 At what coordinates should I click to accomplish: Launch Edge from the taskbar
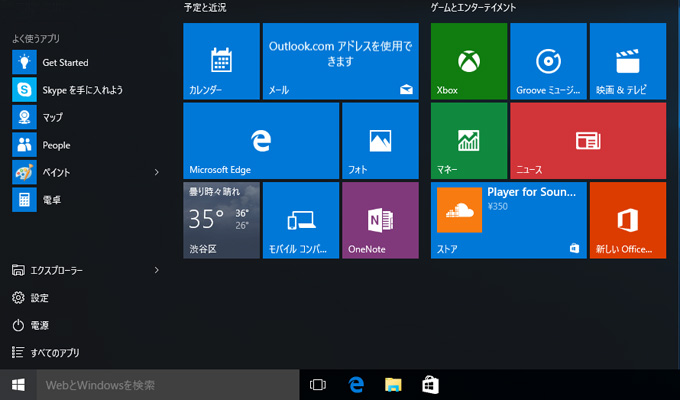[x=356, y=385]
